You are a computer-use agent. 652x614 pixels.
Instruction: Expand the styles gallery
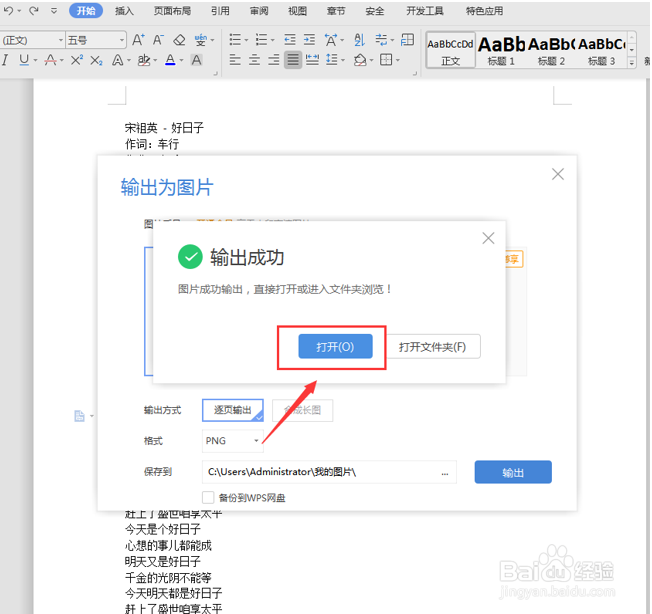coord(632,62)
